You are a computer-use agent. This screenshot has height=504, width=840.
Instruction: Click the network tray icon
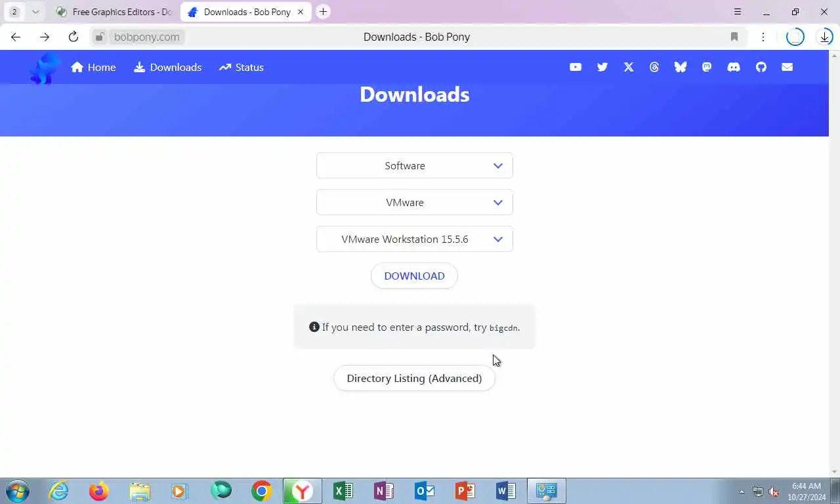click(x=758, y=492)
